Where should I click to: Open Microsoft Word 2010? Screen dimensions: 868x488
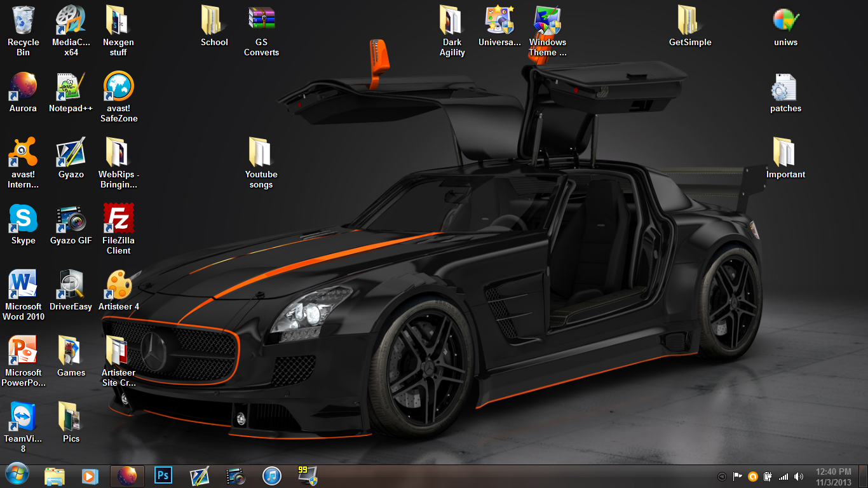point(24,294)
